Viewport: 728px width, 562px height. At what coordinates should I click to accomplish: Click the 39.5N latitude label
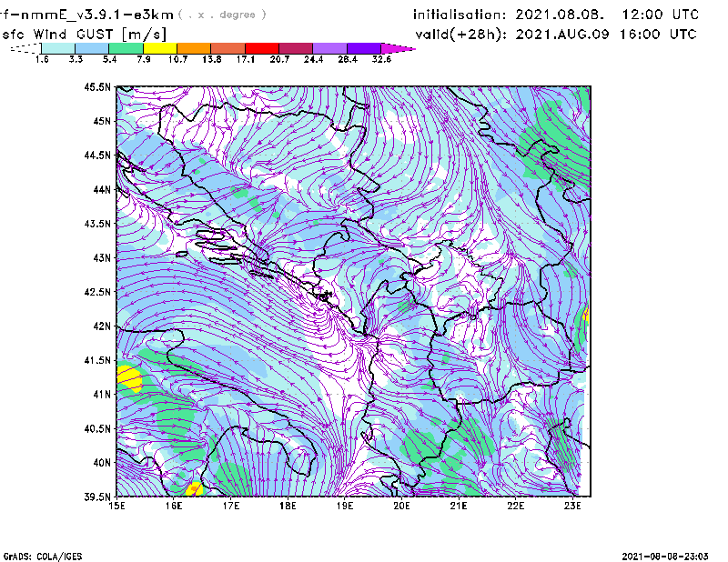point(98,497)
